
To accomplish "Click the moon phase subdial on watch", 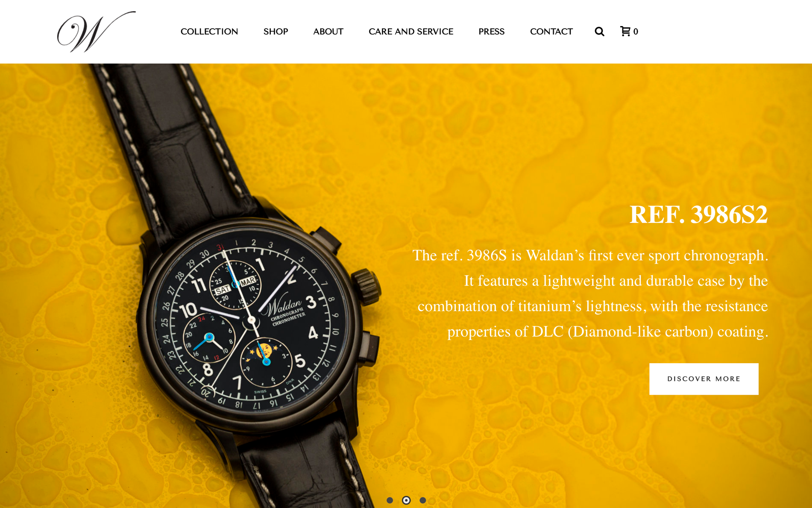I will [x=266, y=361].
